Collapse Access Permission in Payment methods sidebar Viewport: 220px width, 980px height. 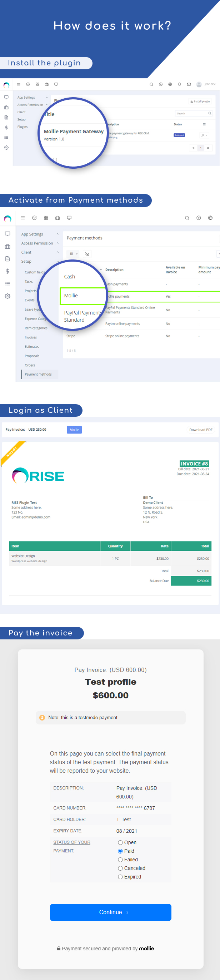tap(57, 243)
